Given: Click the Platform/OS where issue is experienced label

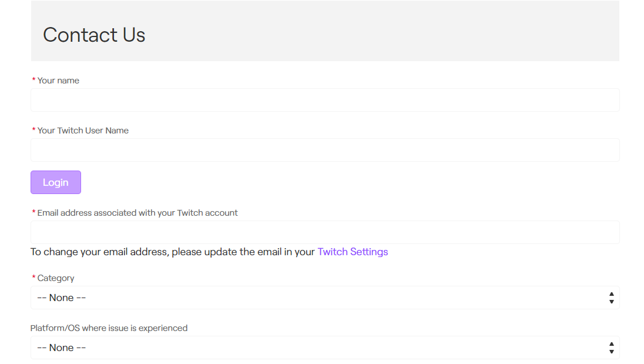Looking at the screenshot, I should tap(109, 328).
